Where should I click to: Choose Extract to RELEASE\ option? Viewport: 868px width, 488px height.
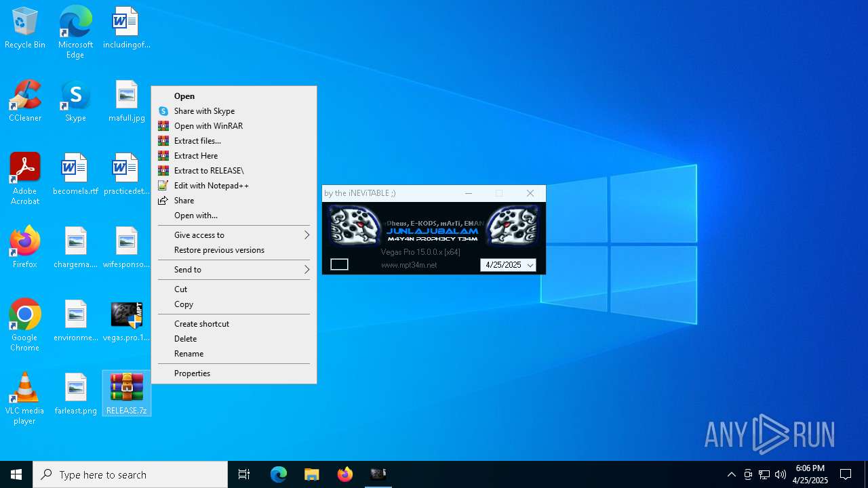tap(234, 171)
